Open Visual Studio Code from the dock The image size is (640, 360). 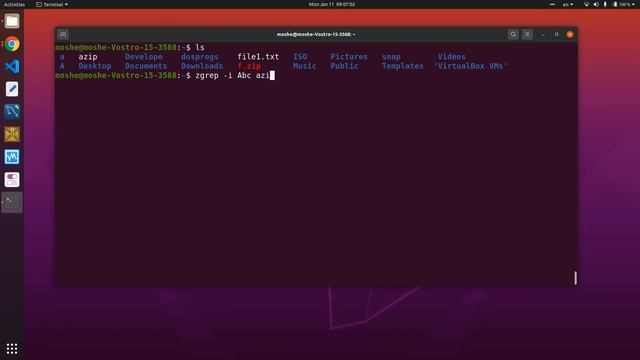pyautogui.click(x=12, y=66)
